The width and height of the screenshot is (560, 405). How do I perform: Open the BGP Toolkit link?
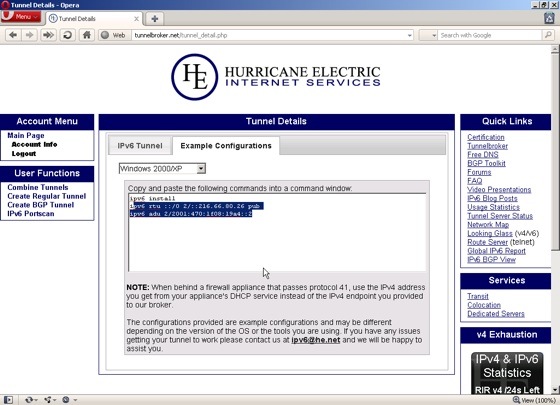(x=486, y=163)
